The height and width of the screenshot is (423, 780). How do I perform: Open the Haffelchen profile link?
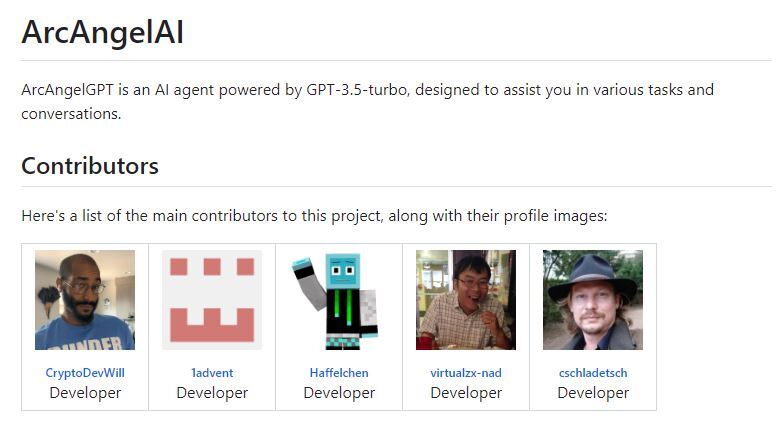339,373
